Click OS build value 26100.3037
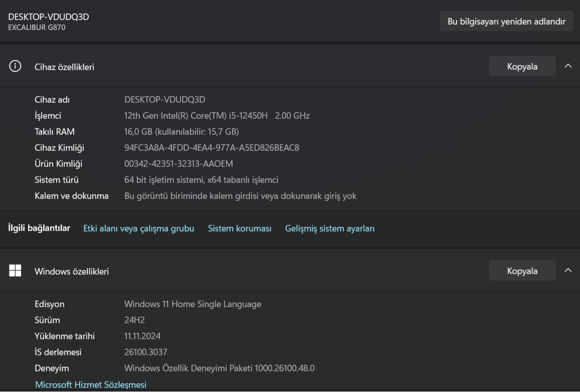 pos(146,352)
